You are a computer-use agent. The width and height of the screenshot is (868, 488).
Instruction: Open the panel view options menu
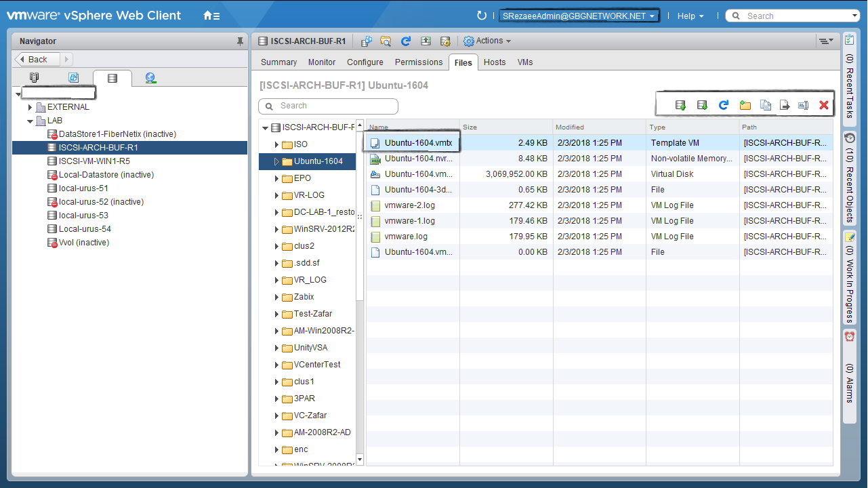[x=825, y=41]
